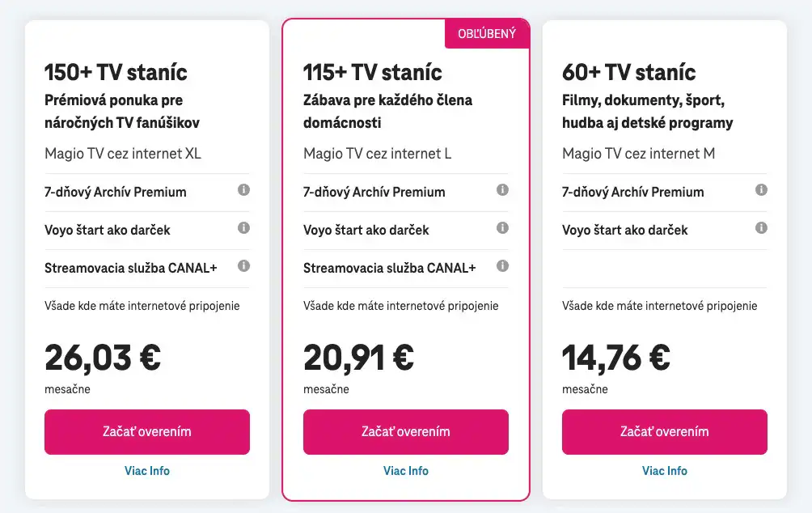The image size is (812, 513).
Task: Click Viac Info link on the 115+ plan
Action: 406,470
